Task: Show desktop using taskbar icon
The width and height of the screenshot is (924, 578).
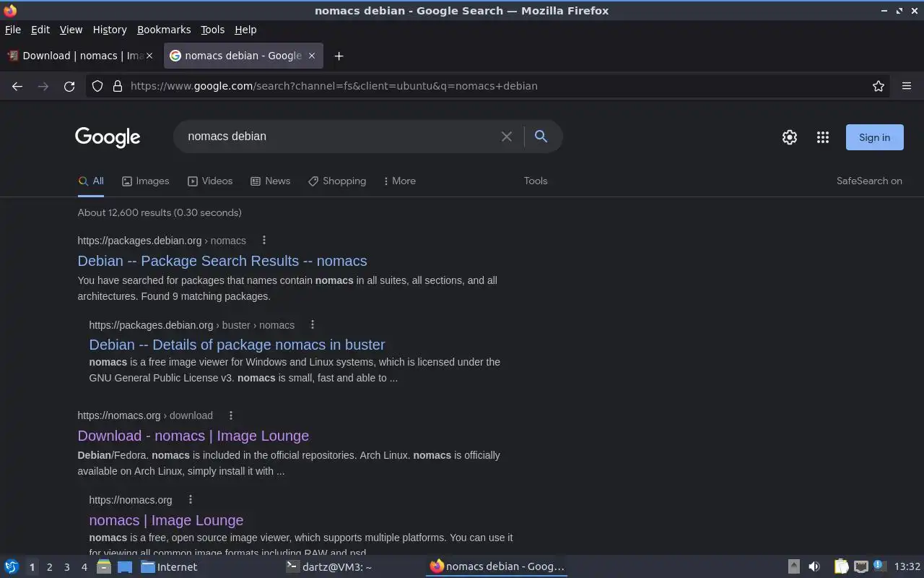Action: [124, 567]
